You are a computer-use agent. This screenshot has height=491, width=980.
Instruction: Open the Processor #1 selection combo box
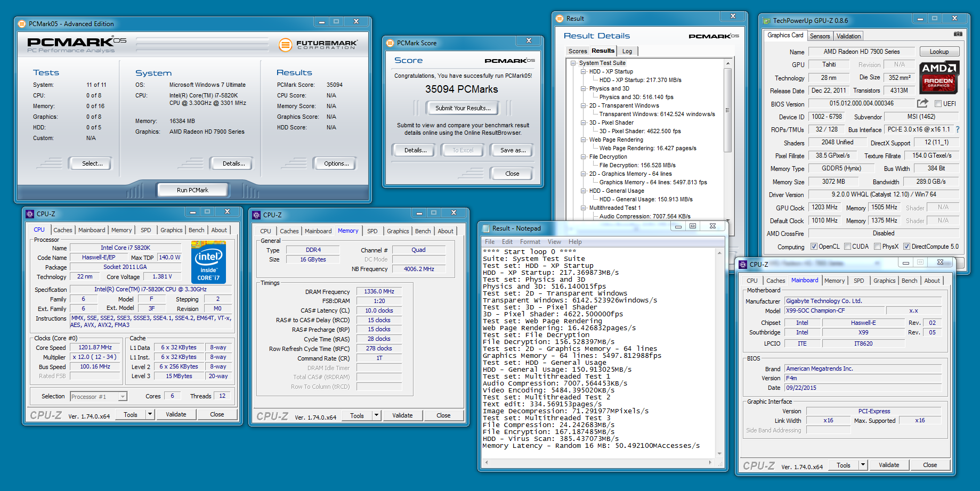pos(98,396)
